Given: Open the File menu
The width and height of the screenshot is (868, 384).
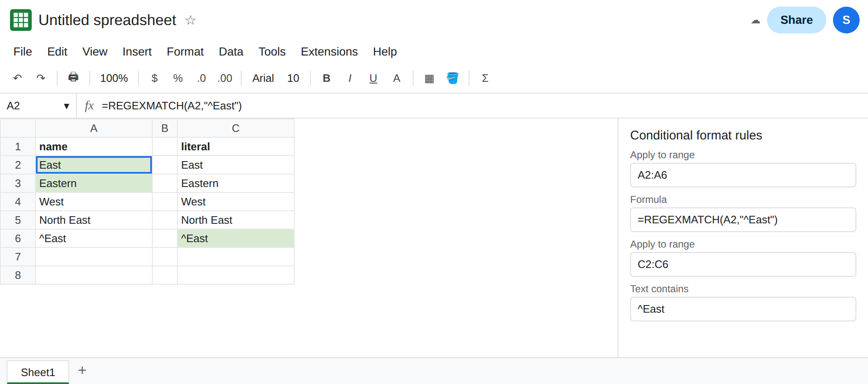Looking at the screenshot, I should click(23, 51).
